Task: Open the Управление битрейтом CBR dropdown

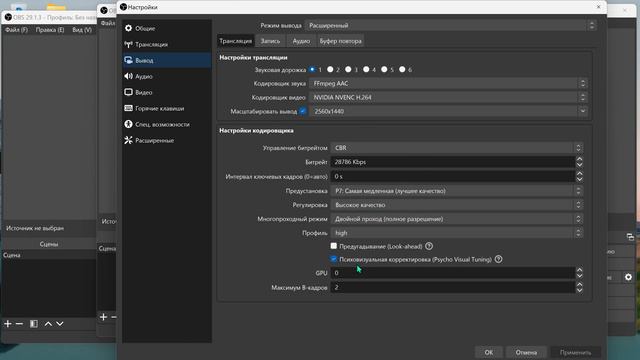Action: [x=457, y=148]
